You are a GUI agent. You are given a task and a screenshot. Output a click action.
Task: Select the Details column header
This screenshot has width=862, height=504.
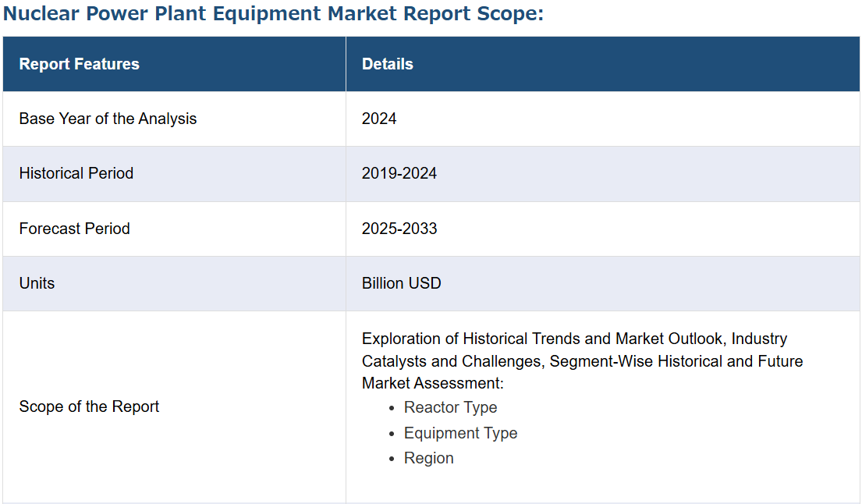coord(387,64)
